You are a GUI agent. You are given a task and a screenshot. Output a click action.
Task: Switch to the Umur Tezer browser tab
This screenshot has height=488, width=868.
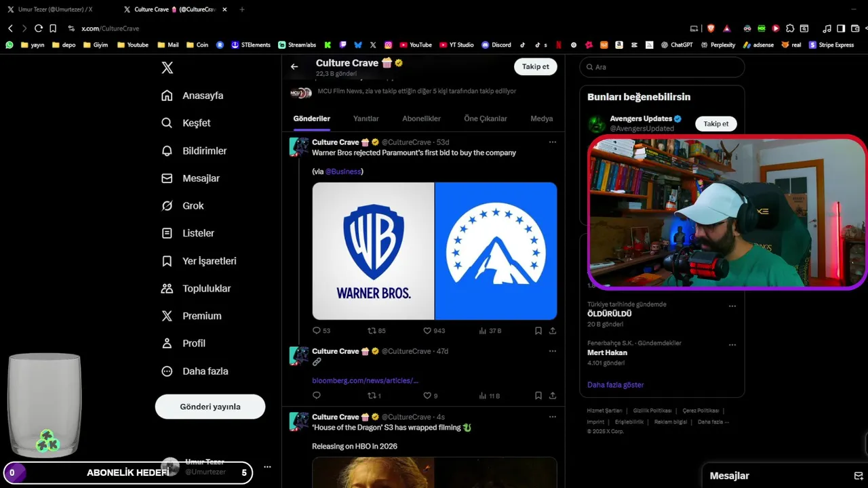54,9
